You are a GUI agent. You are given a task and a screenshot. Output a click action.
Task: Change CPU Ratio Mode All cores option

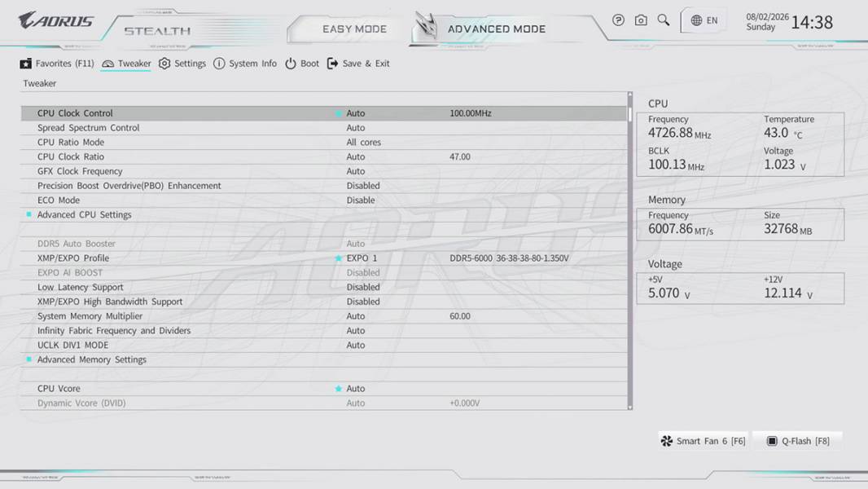click(x=364, y=142)
